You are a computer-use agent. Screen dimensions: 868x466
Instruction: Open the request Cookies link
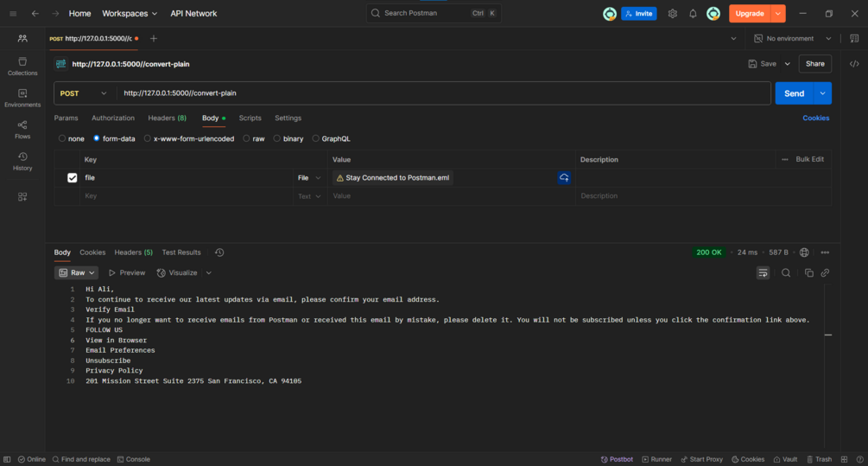click(815, 118)
